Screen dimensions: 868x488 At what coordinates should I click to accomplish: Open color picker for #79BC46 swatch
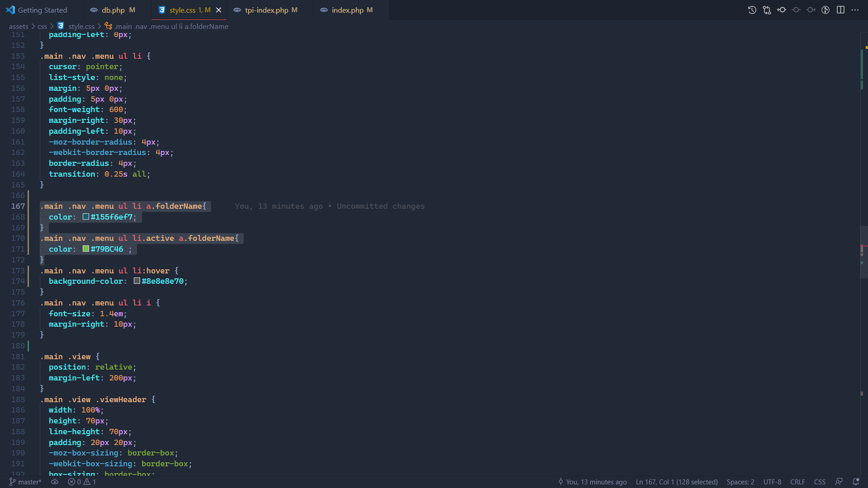(86, 249)
